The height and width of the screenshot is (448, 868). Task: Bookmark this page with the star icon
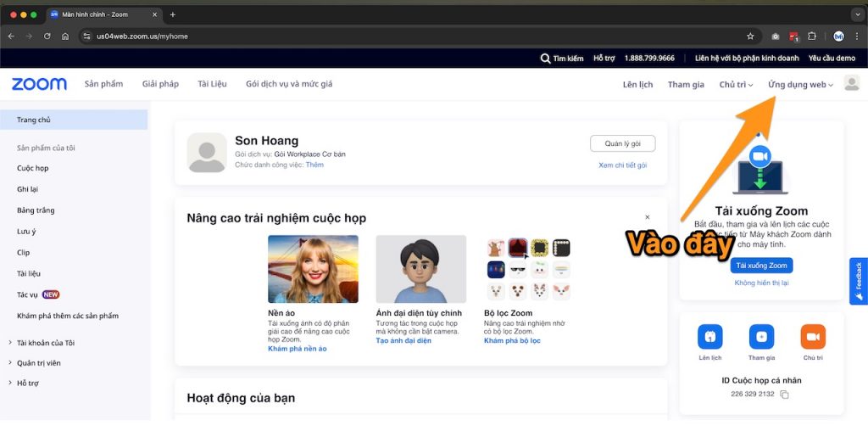click(750, 36)
